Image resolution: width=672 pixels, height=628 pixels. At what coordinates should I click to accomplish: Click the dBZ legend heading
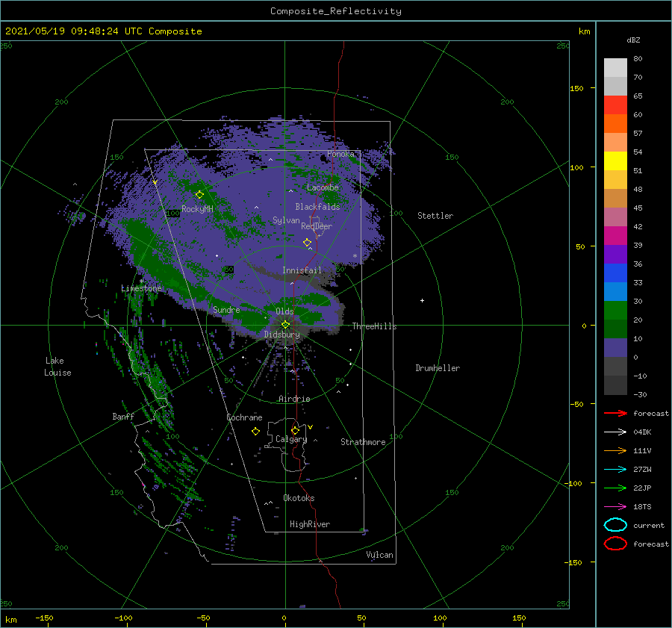click(x=633, y=40)
